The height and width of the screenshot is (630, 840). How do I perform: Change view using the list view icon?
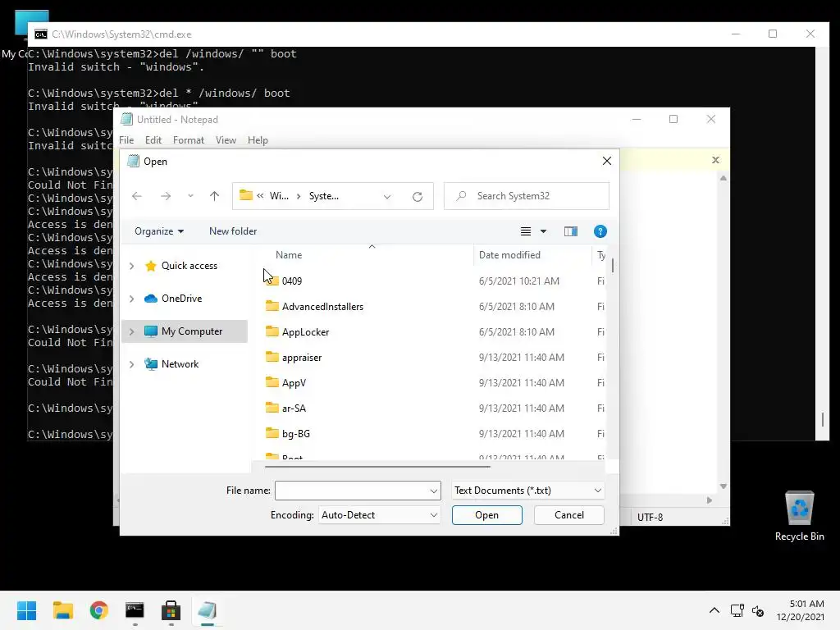tap(526, 231)
